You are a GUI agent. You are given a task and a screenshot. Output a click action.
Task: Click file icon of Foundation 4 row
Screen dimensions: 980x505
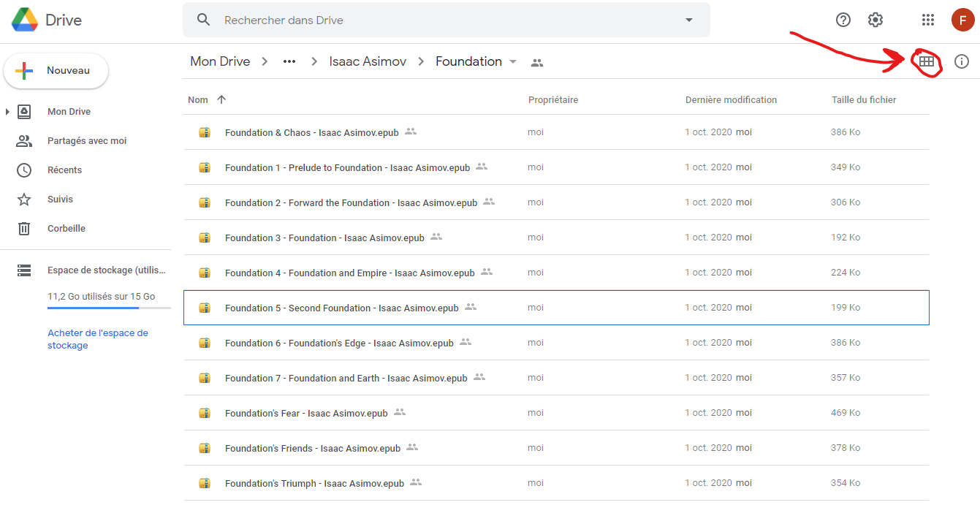205,273
